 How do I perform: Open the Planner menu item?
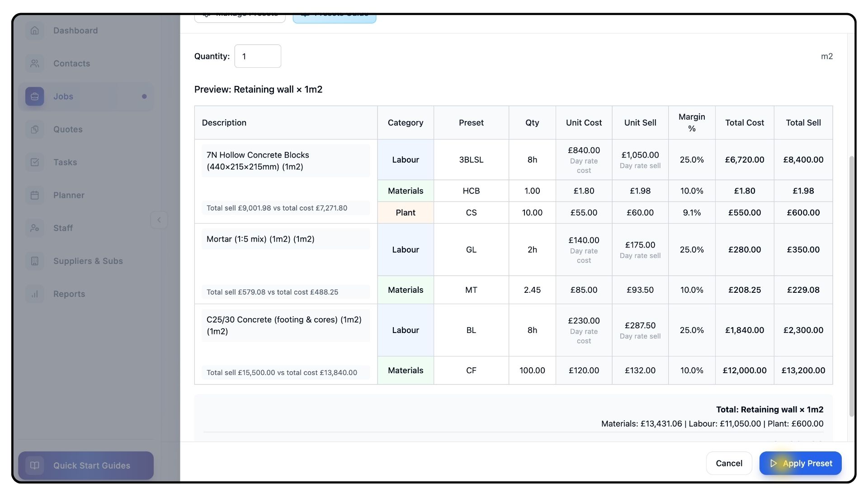pyautogui.click(x=69, y=196)
